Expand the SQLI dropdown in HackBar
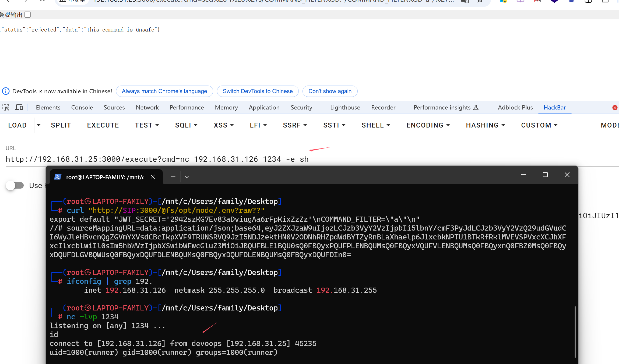 point(186,125)
